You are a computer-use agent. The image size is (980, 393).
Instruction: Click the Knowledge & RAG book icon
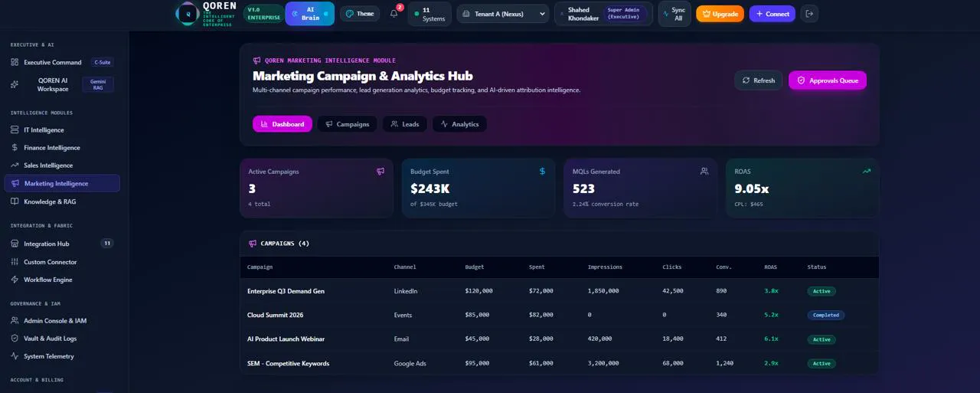pyautogui.click(x=15, y=201)
